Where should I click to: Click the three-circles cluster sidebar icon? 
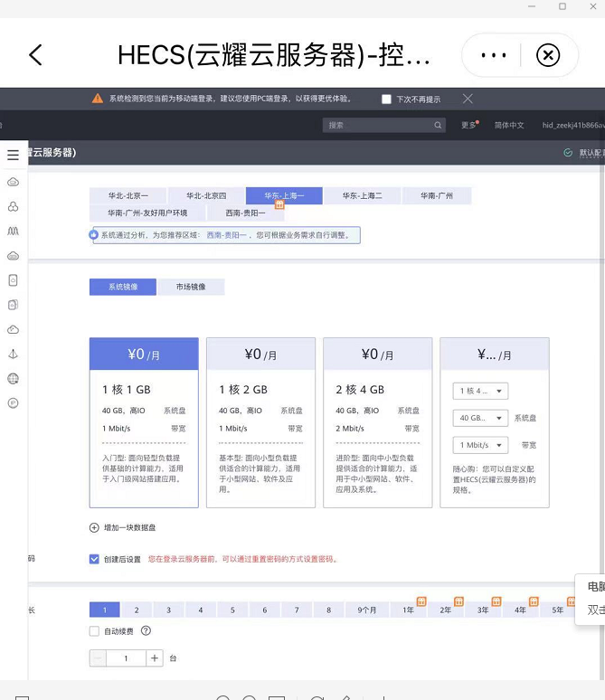coord(13,206)
